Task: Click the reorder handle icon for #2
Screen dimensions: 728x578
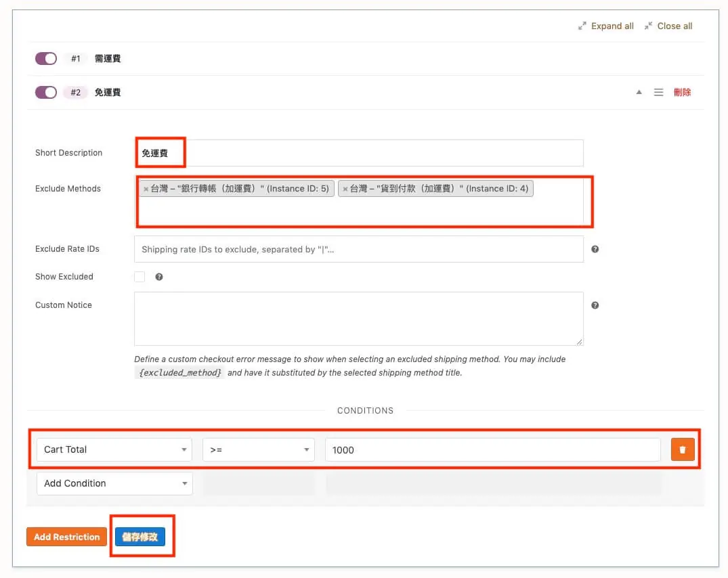Action: coord(658,92)
